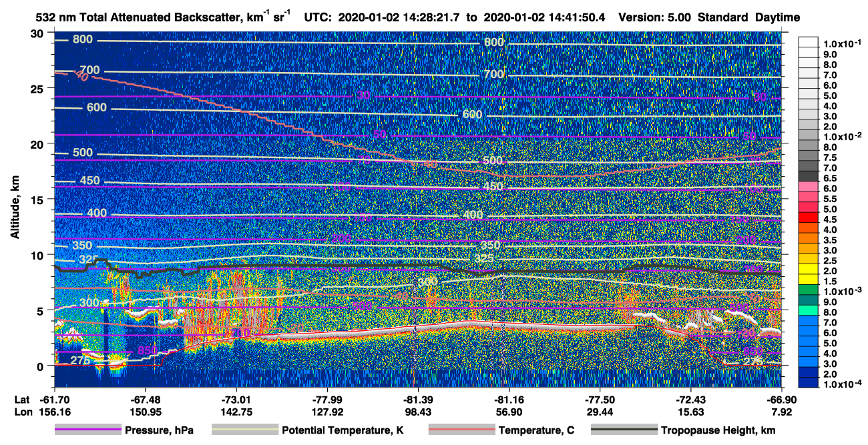Click the longitude value "142.75"
Screen dimensions: 868x445
coord(236,412)
